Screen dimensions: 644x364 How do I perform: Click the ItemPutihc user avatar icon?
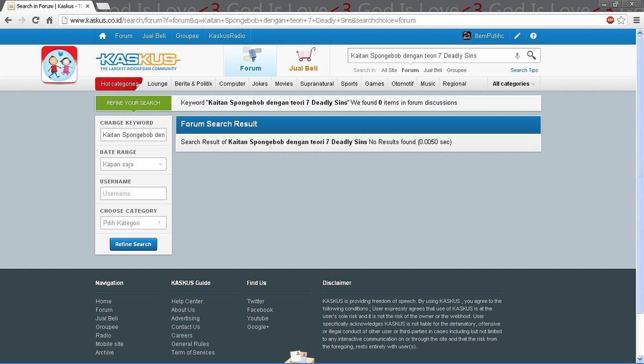point(467,36)
